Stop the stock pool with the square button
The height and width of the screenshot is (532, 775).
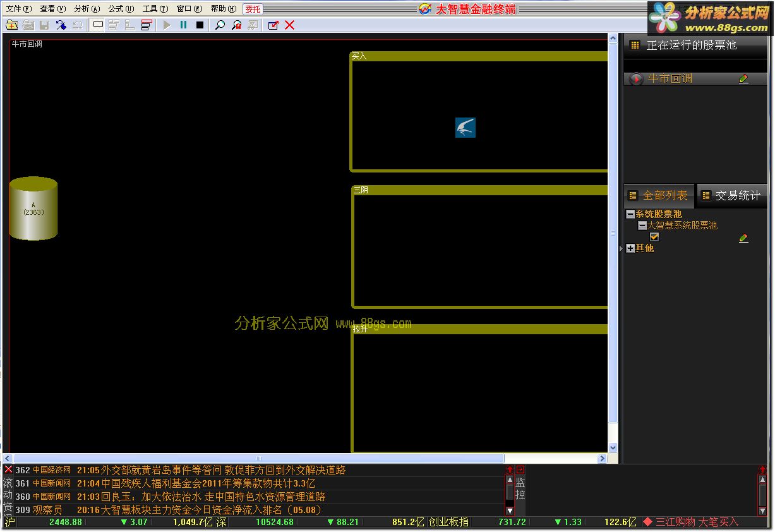(x=200, y=25)
